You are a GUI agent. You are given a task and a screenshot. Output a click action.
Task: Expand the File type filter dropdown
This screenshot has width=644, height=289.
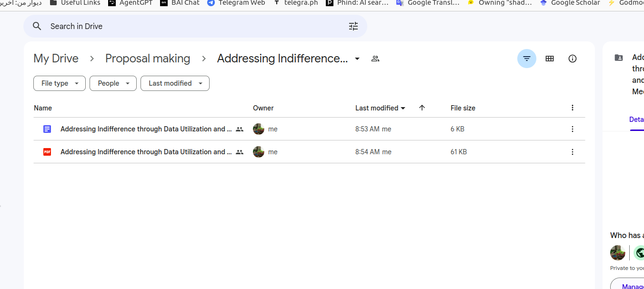[x=60, y=83]
